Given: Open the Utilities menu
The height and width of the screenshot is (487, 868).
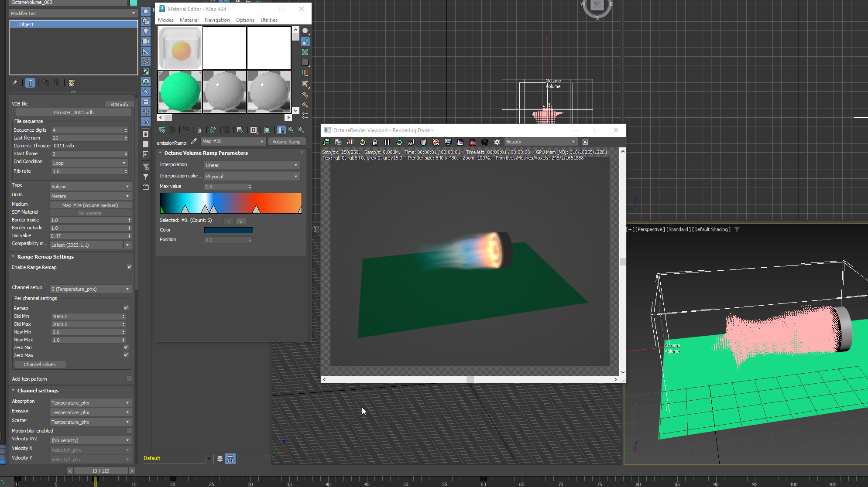Looking at the screenshot, I should tap(269, 20).
